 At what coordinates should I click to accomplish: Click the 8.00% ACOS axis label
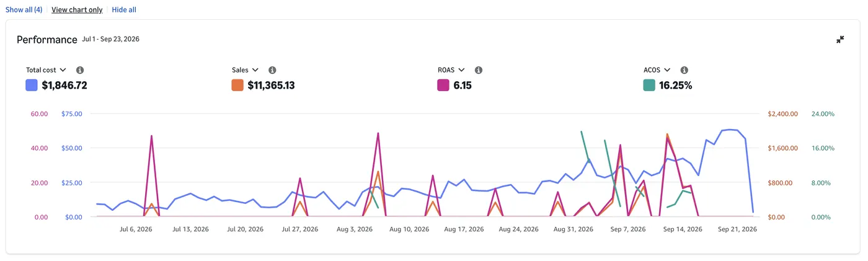(821, 183)
